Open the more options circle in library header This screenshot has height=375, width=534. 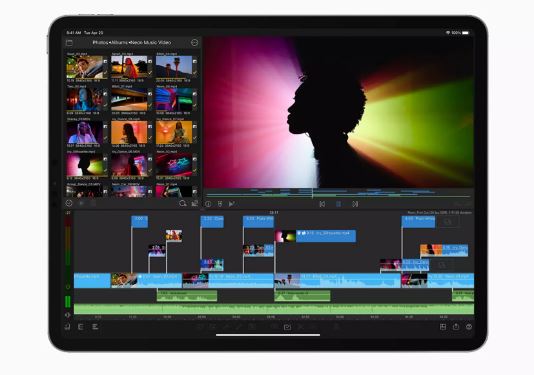coord(194,43)
